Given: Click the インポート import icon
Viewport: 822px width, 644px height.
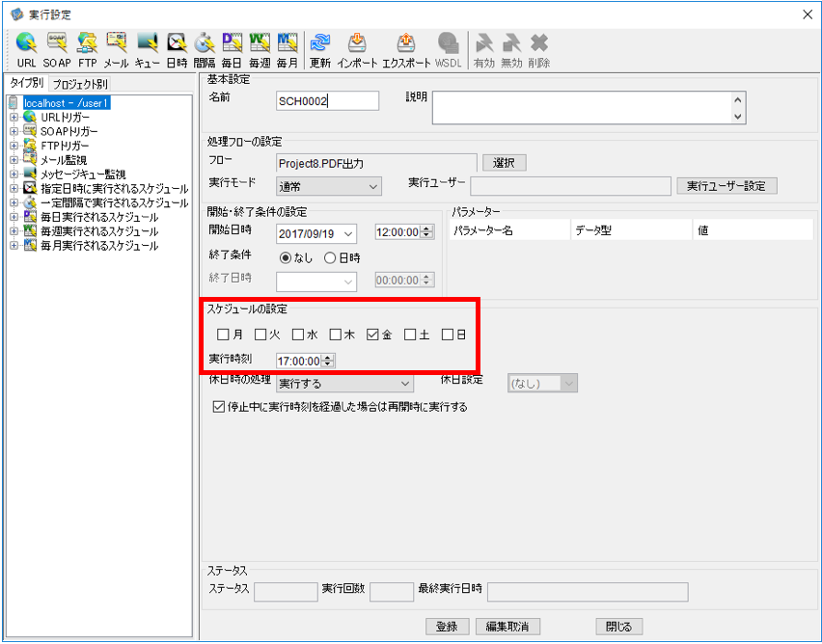Looking at the screenshot, I should pos(357,50).
